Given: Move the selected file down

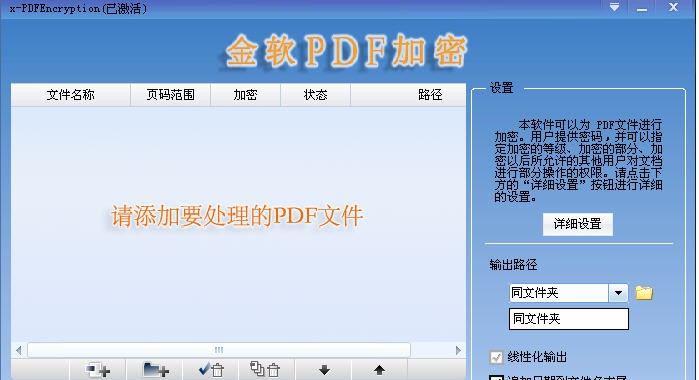Looking at the screenshot, I should pos(324,370).
